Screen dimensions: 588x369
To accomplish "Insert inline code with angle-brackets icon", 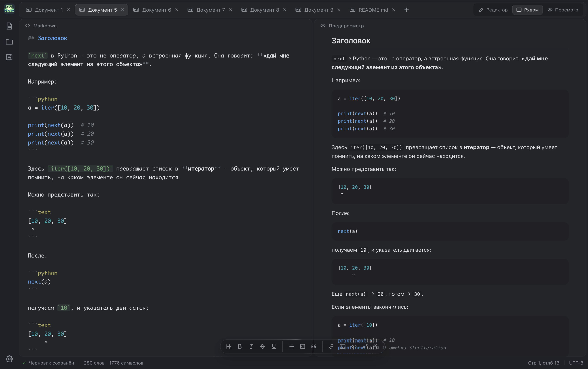I will (x=354, y=346).
